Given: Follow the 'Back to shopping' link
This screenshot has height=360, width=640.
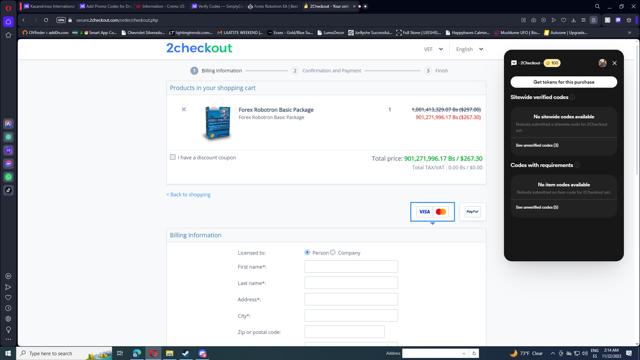Looking at the screenshot, I should [x=188, y=195].
